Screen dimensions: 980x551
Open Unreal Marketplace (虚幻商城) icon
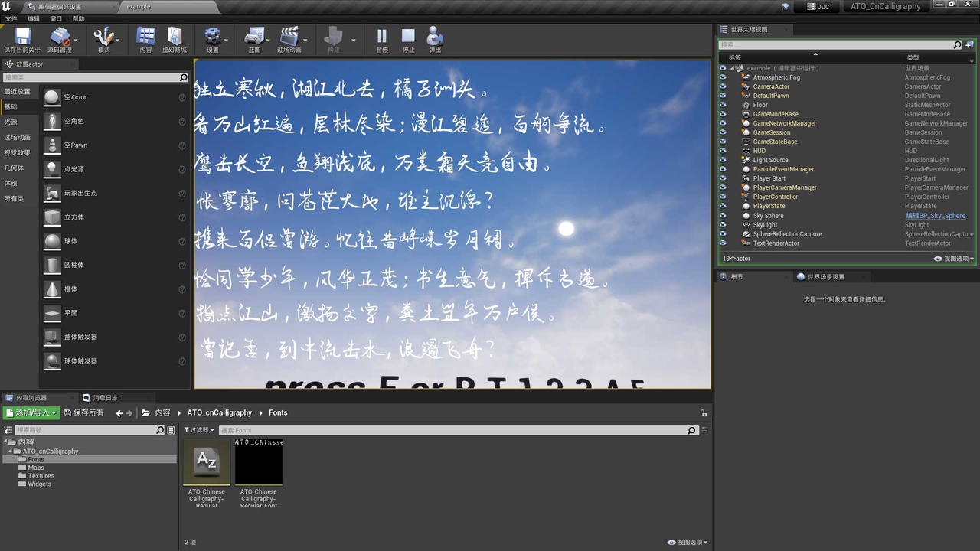point(175,40)
